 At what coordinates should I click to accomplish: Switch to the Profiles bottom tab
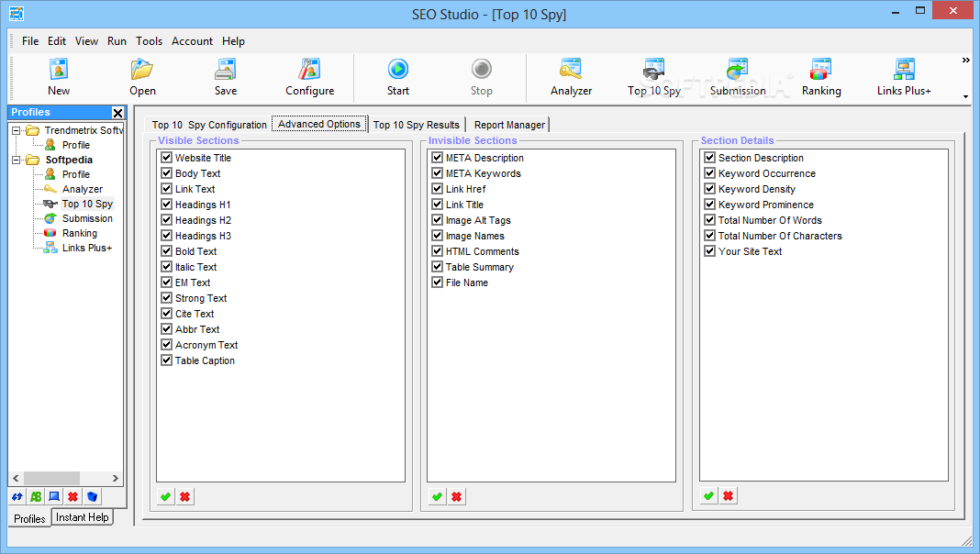29,519
